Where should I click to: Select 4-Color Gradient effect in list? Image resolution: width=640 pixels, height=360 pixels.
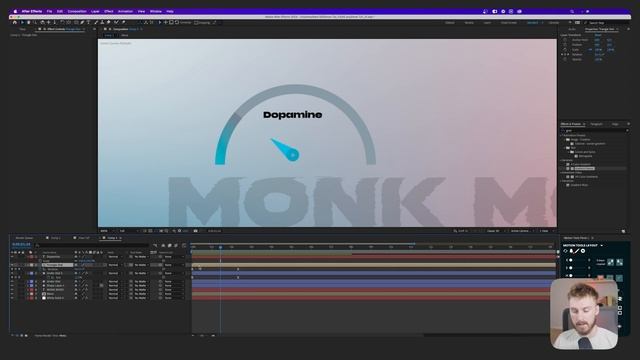[x=582, y=164]
